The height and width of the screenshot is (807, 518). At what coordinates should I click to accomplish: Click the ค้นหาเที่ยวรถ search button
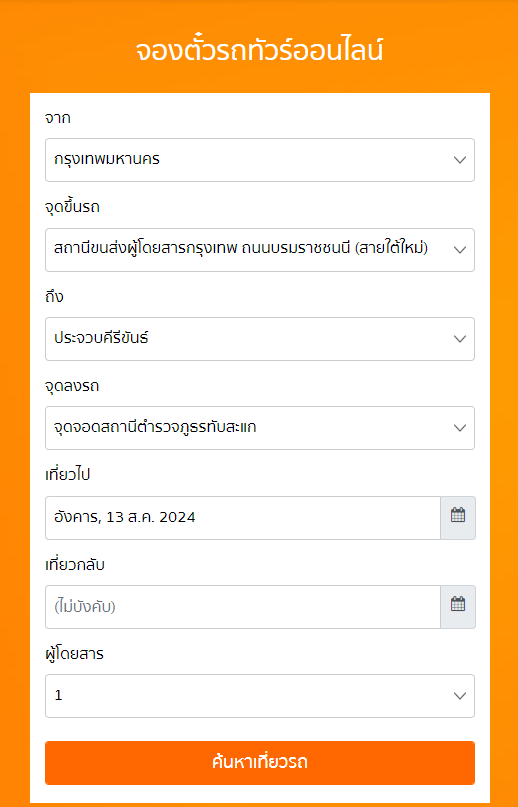(x=260, y=763)
